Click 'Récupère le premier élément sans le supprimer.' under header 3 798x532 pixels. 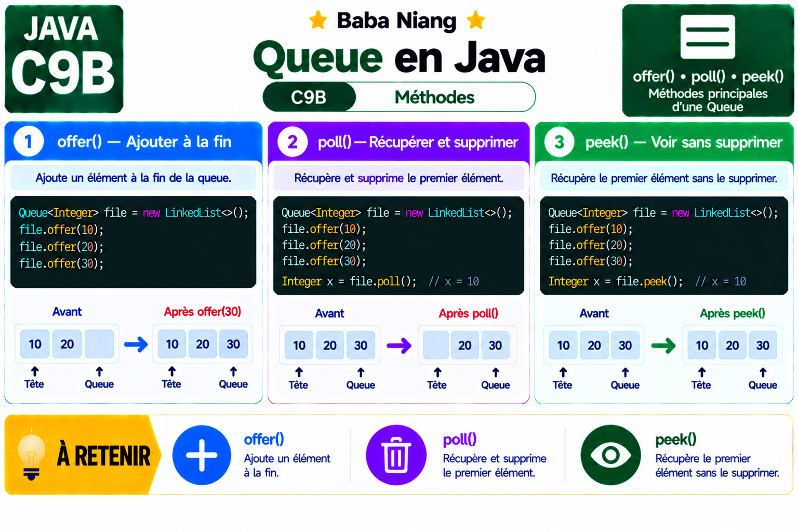pos(664,179)
